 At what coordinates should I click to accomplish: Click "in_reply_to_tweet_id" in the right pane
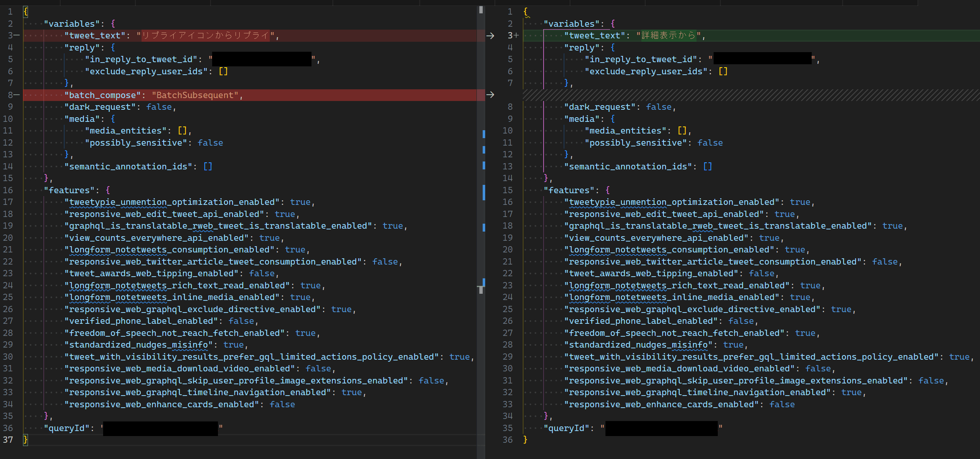pyautogui.click(x=641, y=60)
